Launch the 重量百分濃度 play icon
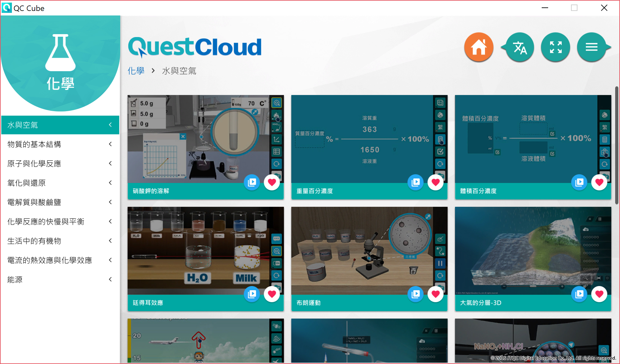 tap(416, 182)
